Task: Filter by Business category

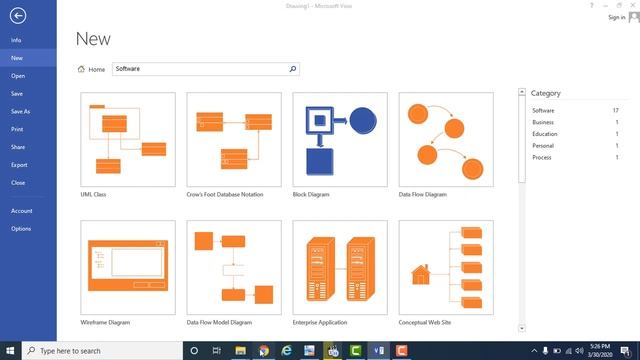Action: point(576,122)
